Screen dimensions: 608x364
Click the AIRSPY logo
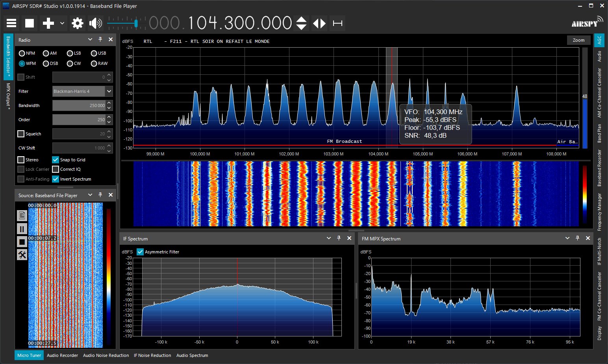click(587, 22)
